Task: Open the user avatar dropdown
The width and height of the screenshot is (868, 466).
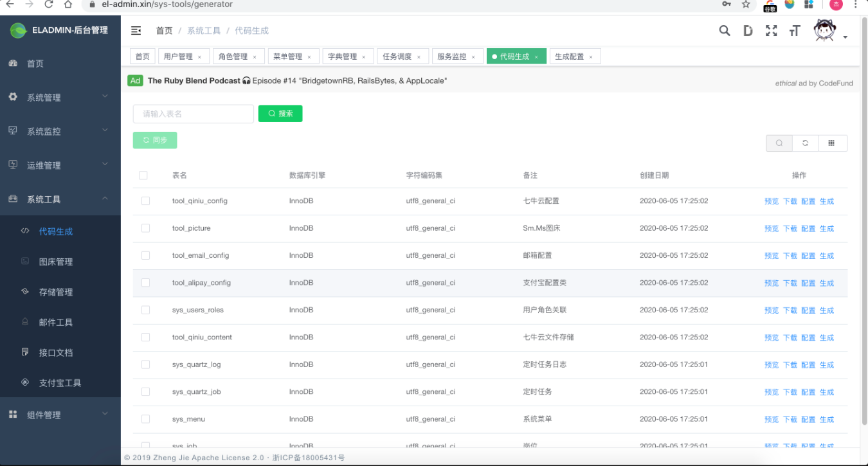Action: tap(825, 30)
